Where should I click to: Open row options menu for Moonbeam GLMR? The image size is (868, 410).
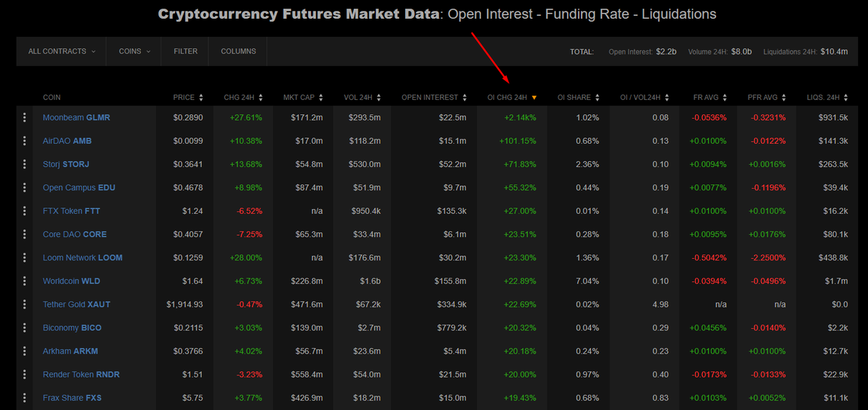(x=25, y=117)
